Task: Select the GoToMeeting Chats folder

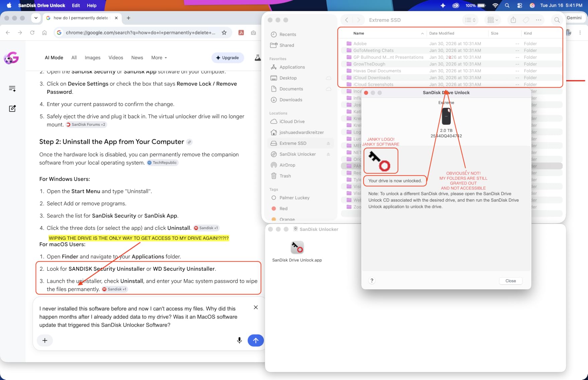Action: click(452, 51)
